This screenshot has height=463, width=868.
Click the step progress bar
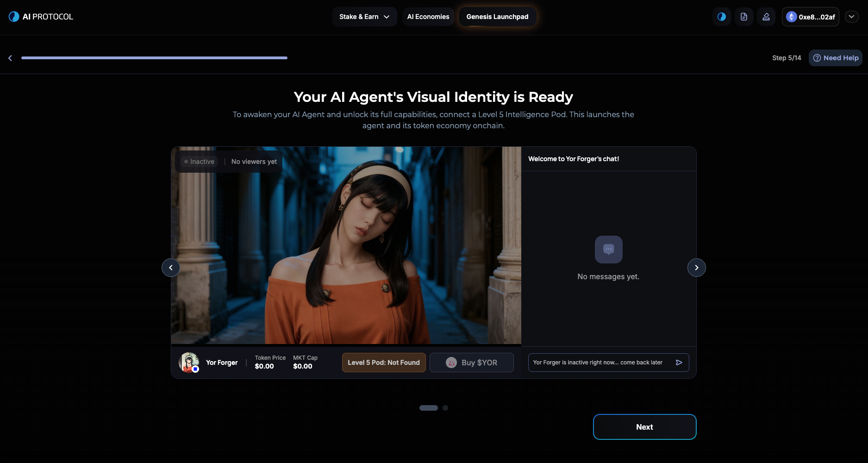coord(154,58)
